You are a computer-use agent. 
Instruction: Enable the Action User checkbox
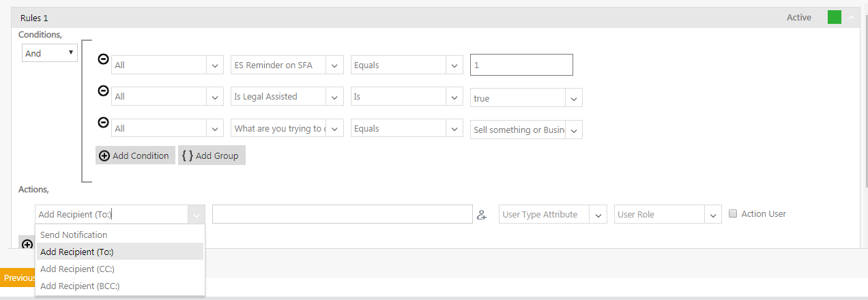click(x=733, y=214)
